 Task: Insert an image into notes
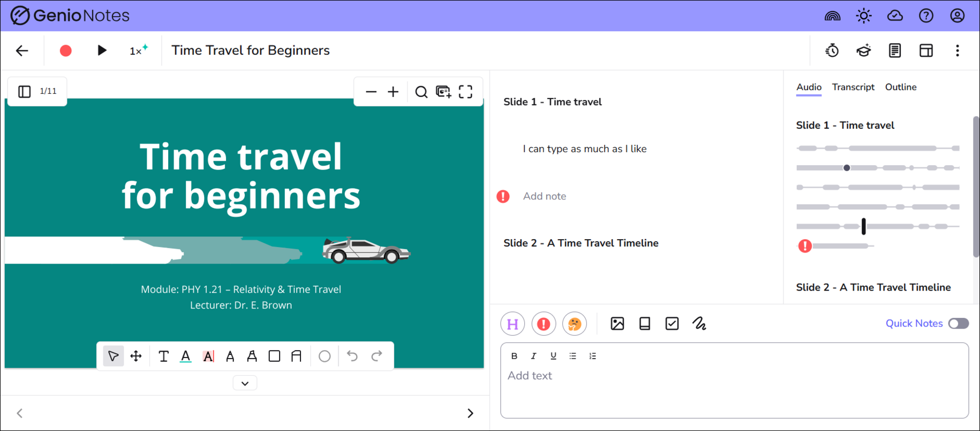617,324
